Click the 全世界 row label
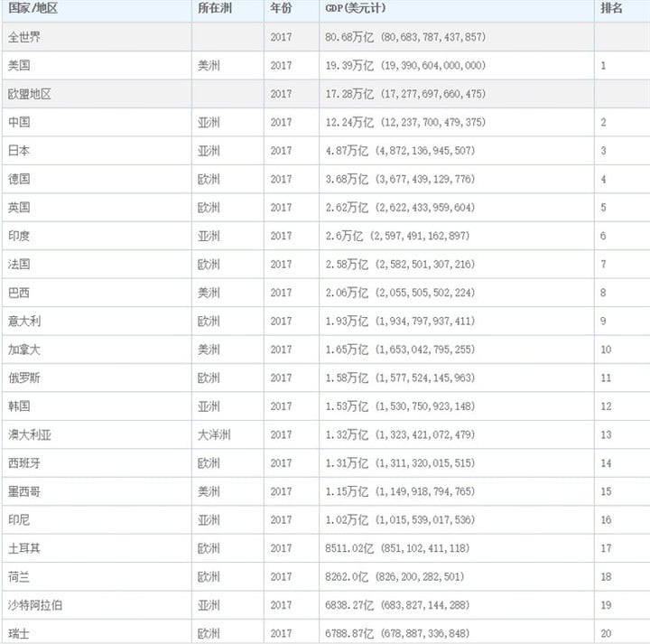650x644 pixels. (x=24, y=37)
